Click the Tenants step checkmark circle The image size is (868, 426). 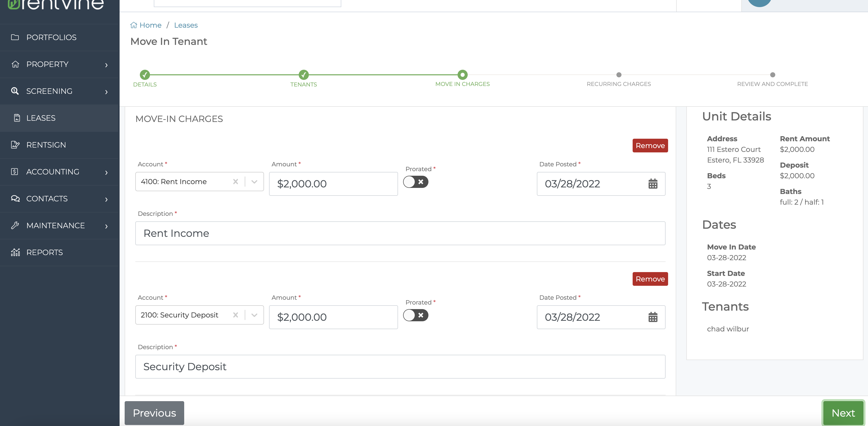coord(304,75)
